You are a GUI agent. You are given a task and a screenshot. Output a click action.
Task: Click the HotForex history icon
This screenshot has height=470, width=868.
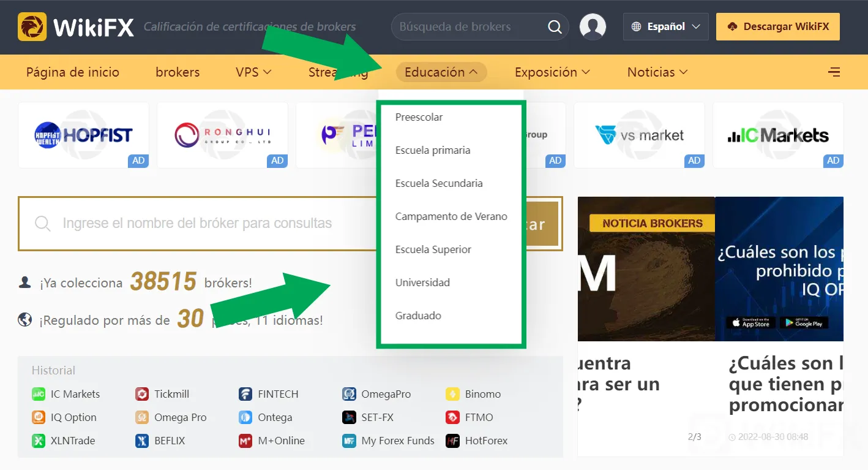point(452,441)
